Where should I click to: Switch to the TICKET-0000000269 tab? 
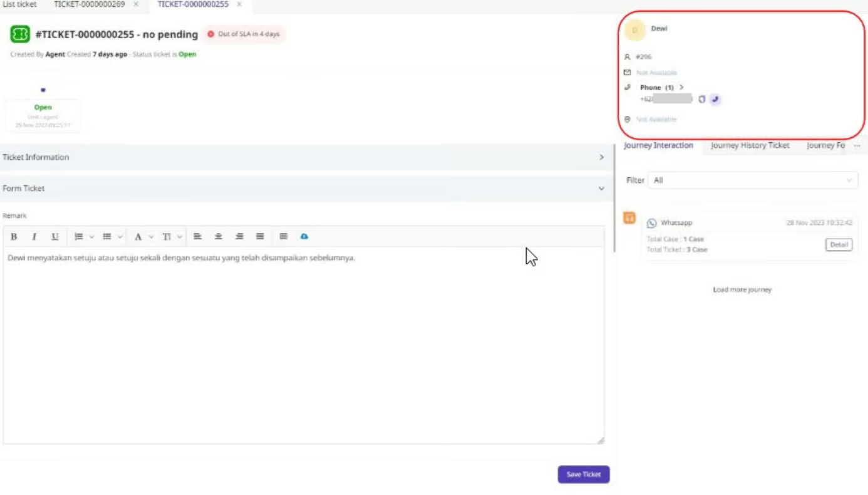click(90, 4)
